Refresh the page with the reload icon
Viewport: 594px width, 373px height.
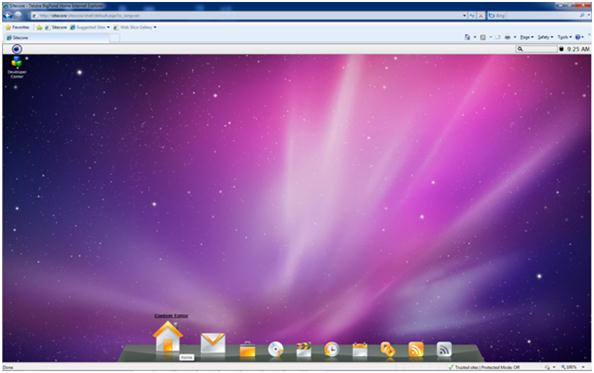click(472, 16)
